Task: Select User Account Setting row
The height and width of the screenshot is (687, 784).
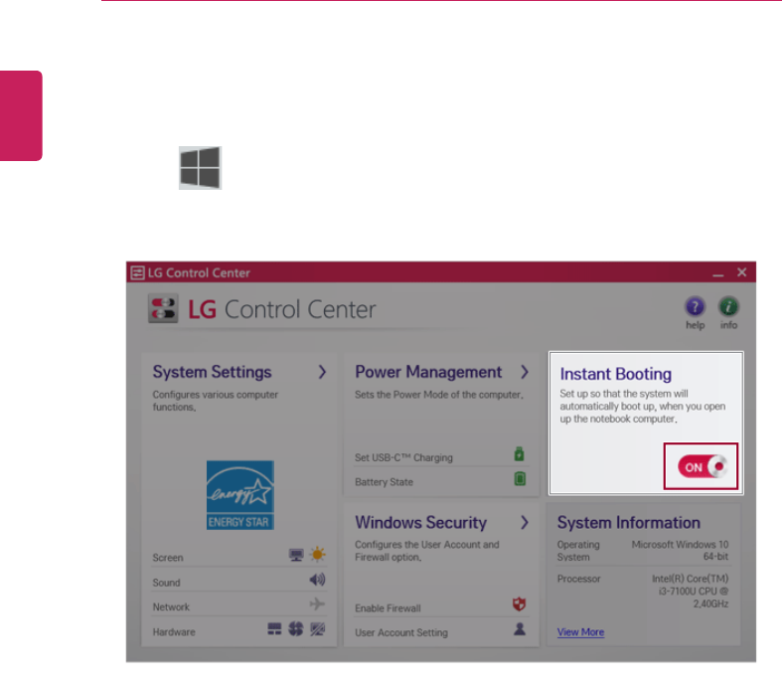Action: 440,631
